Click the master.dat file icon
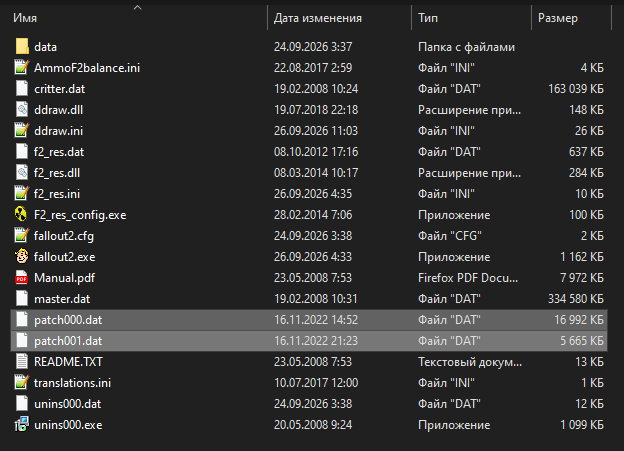Screen dimensions: 624x451 pos(22,299)
